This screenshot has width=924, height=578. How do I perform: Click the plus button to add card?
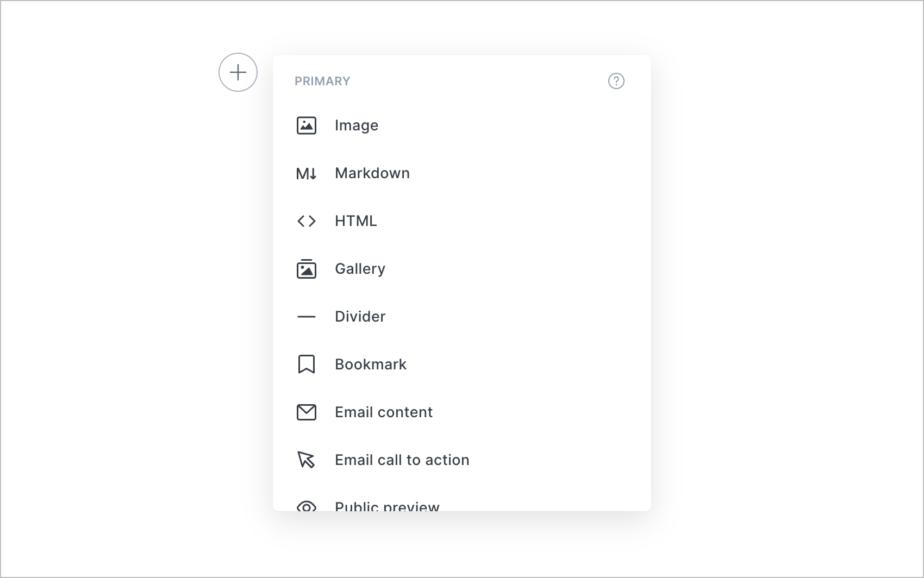click(238, 72)
